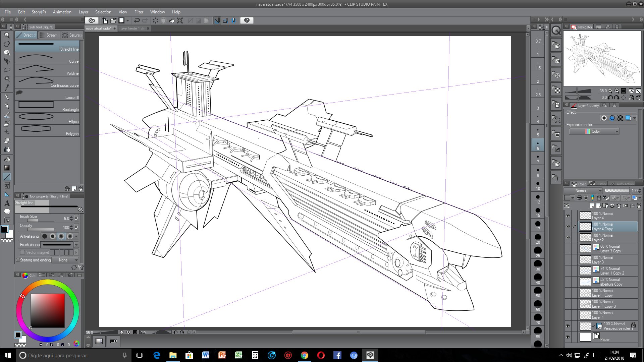644x362 pixels.
Task: Open the blending mode Normal dropdown
Action: click(x=583, y=190)
